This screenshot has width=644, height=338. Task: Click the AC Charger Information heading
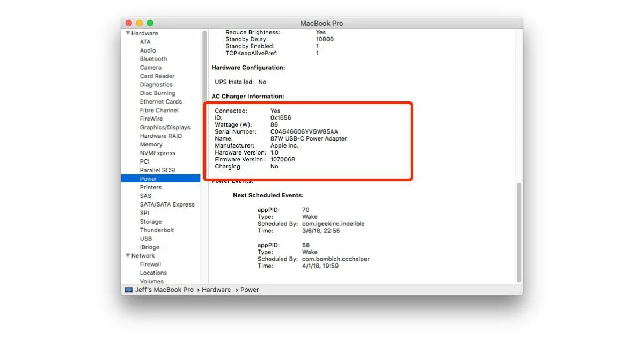click(x=247, y=97)
